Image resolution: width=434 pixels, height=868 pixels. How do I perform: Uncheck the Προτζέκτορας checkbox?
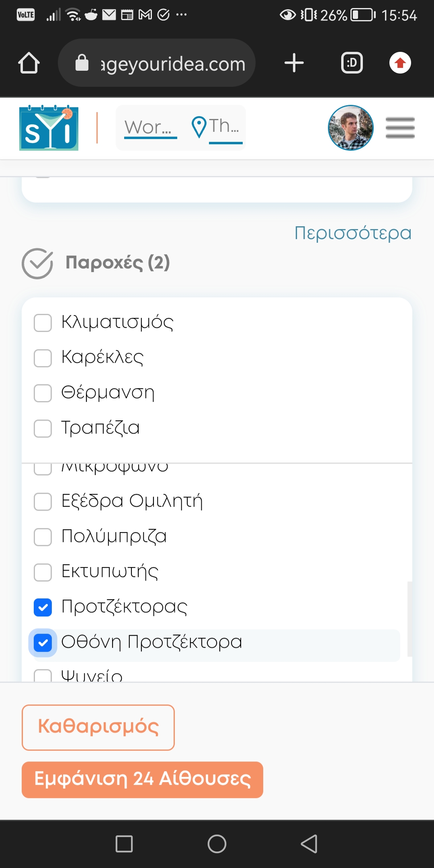[x=43, y=607]
